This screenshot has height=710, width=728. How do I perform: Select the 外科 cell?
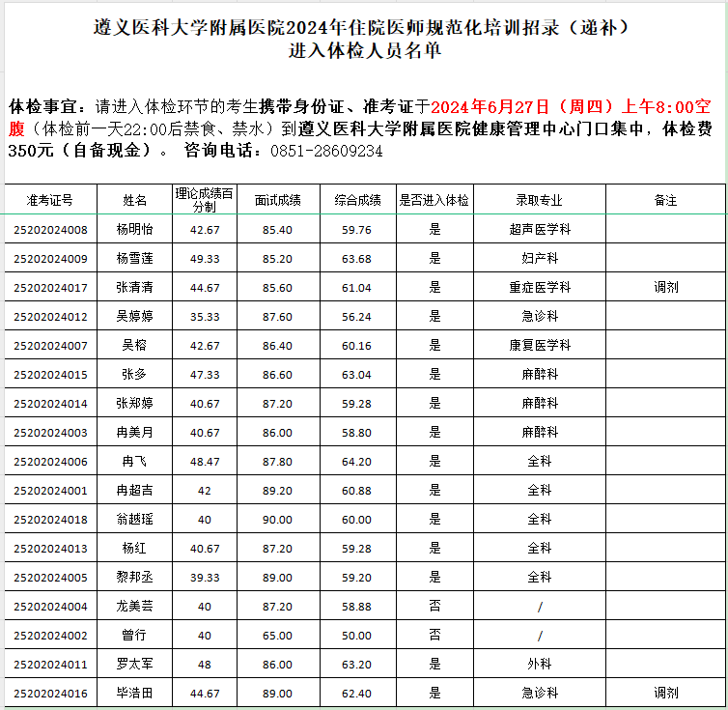[540, 664]
